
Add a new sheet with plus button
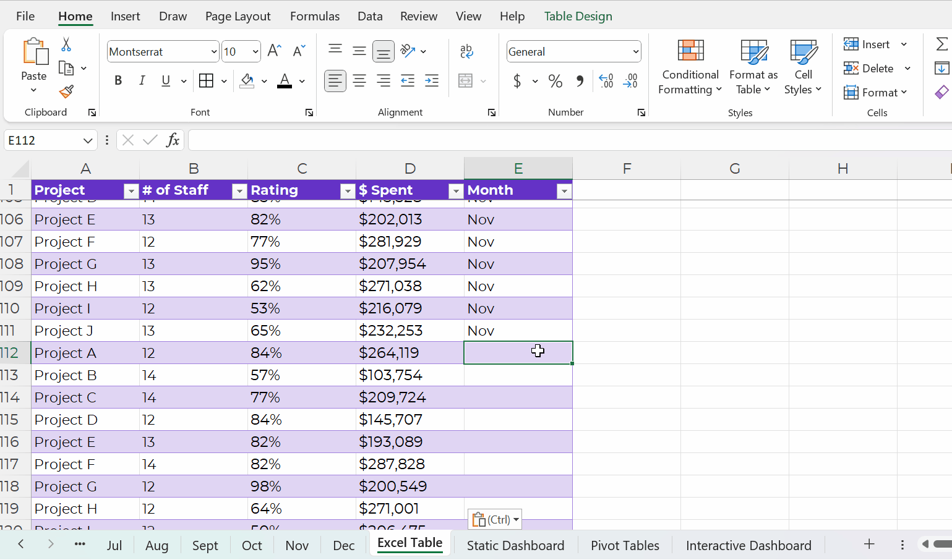pos(869,544)
